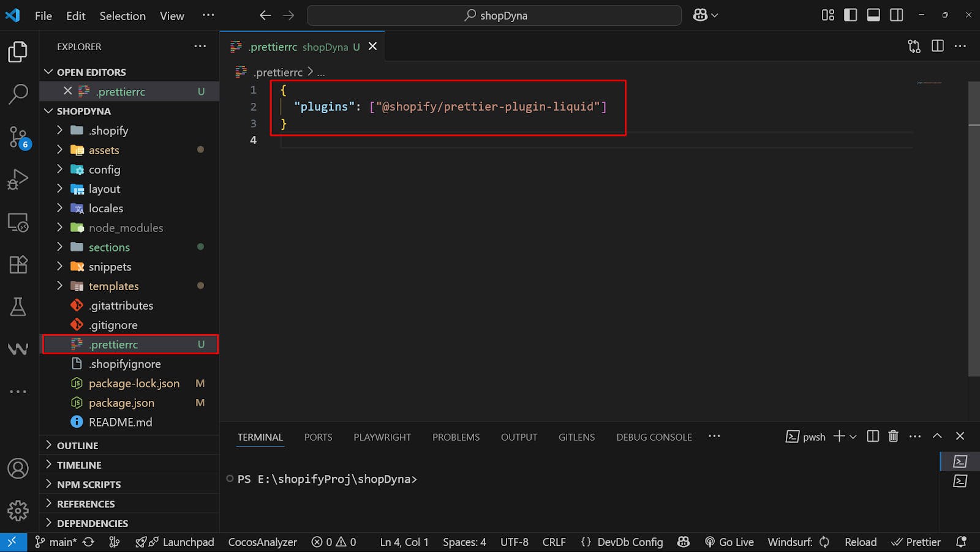Collapse the SHOPDYNA project section
The width and height of the screenshot is (980, 552).
84,111
